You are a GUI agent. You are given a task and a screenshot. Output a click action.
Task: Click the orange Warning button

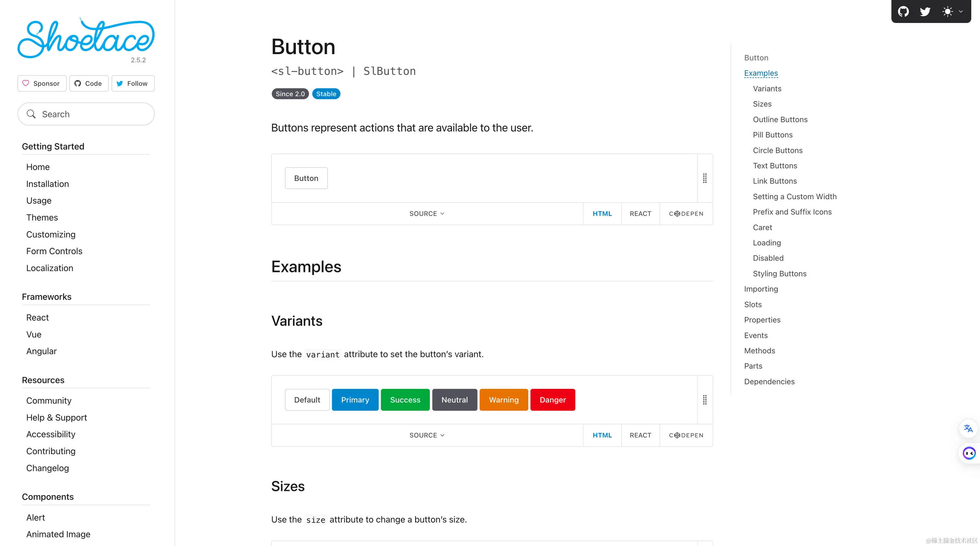[504, 400]
